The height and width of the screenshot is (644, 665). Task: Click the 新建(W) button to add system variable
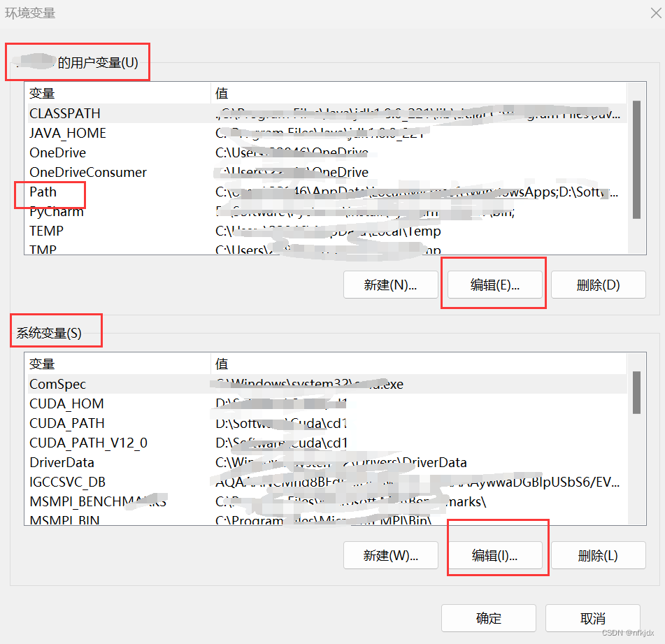point(391,554)
